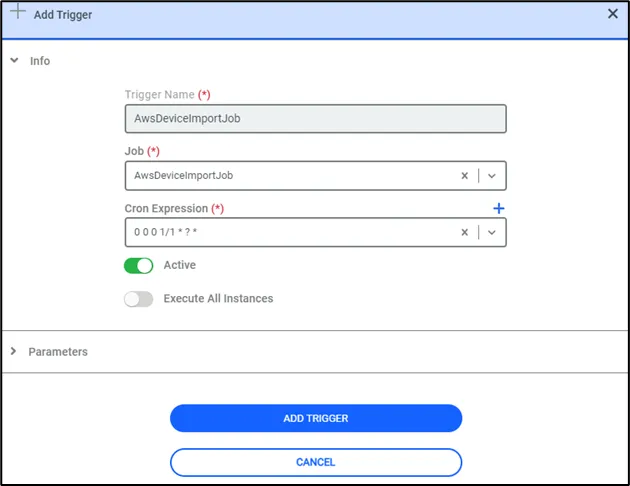630x486 pixels.
Task: Click the Active toggle label
Action: coord(180,265)
